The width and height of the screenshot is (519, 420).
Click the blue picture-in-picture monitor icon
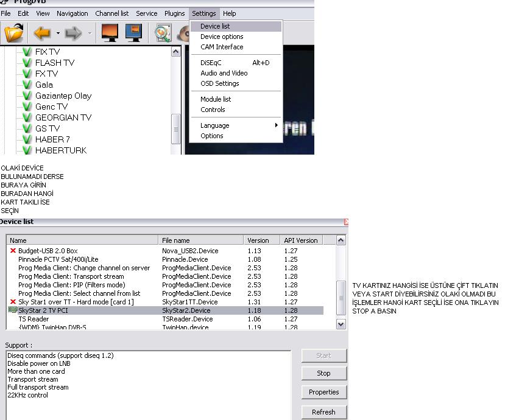tap(133, 33)
